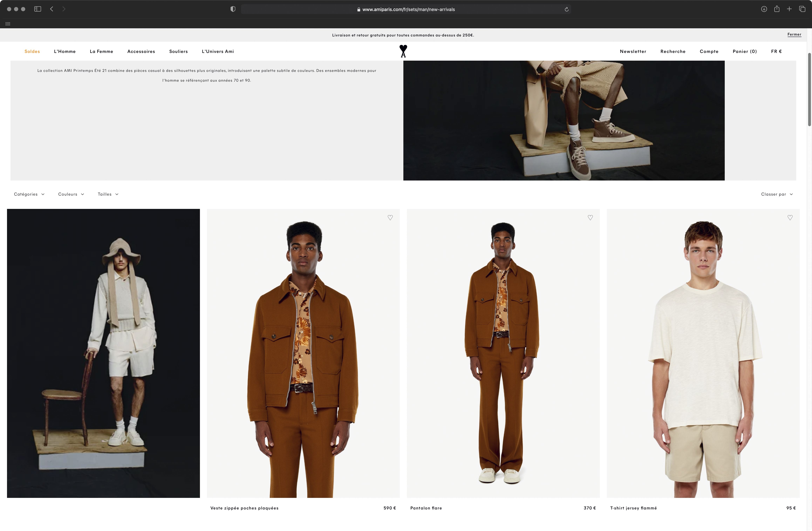Open the cream T-shirt product image
This screenshot has height=531, width=812.
(x=703, y=353)
